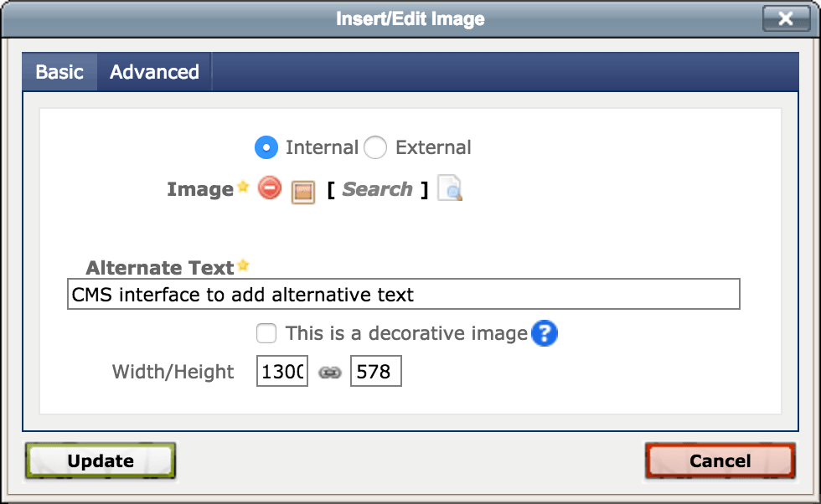Toggle the chain link constrain proportions icon

(x=330, y=372)
